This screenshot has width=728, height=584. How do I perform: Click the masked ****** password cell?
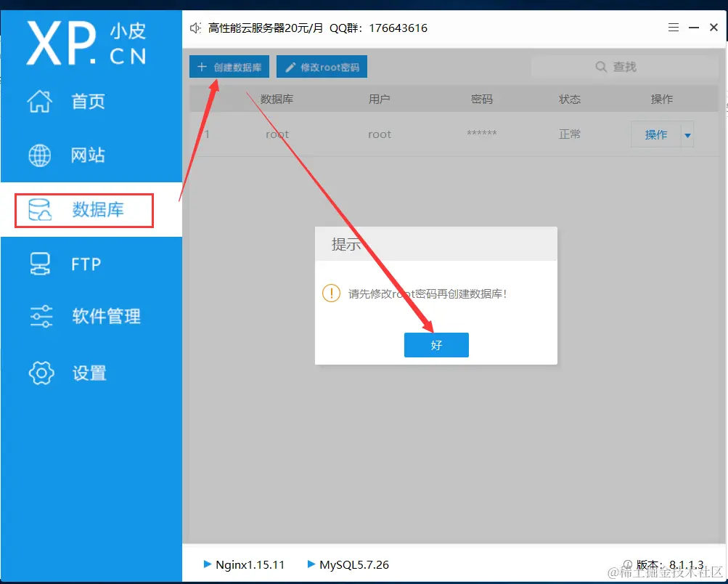pos(481,134)
